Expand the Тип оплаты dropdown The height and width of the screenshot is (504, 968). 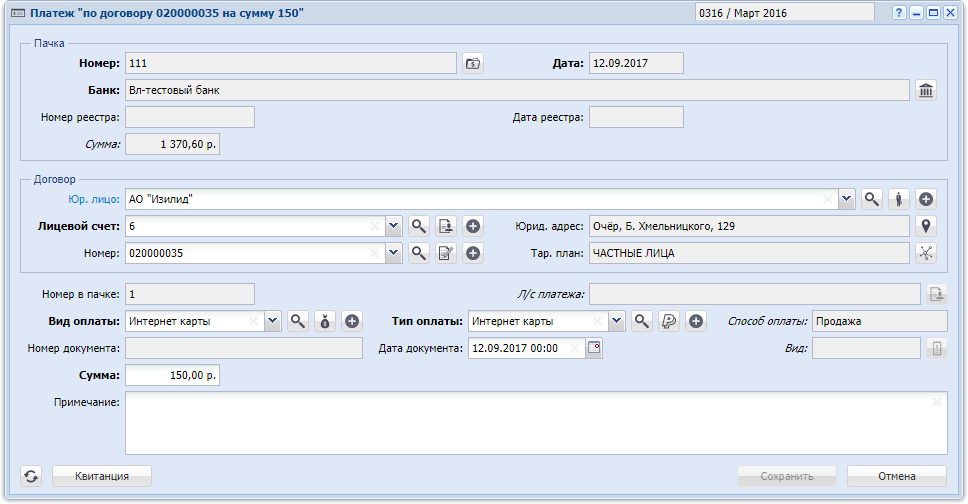616,322
